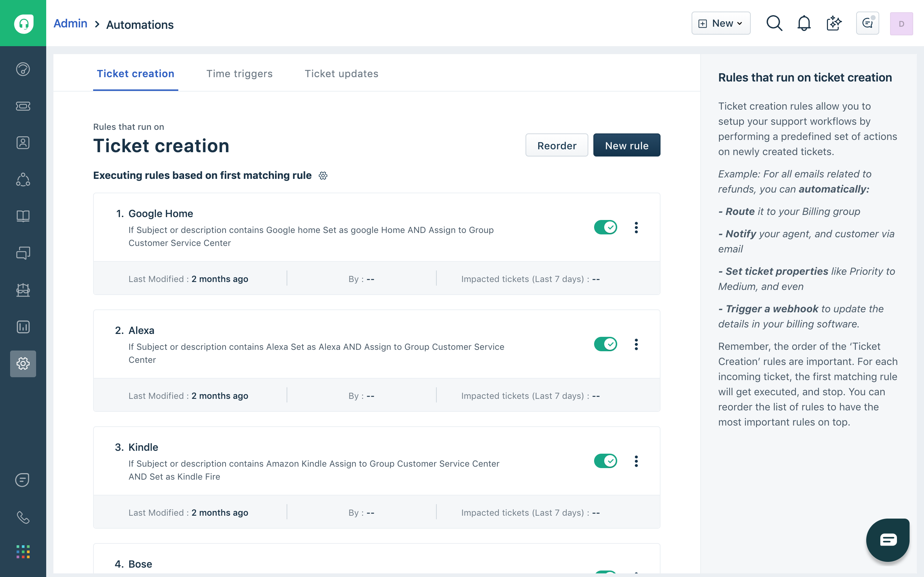Select the Tickets icon in the sidebar

pyautogui.click(x=23, y=106)
